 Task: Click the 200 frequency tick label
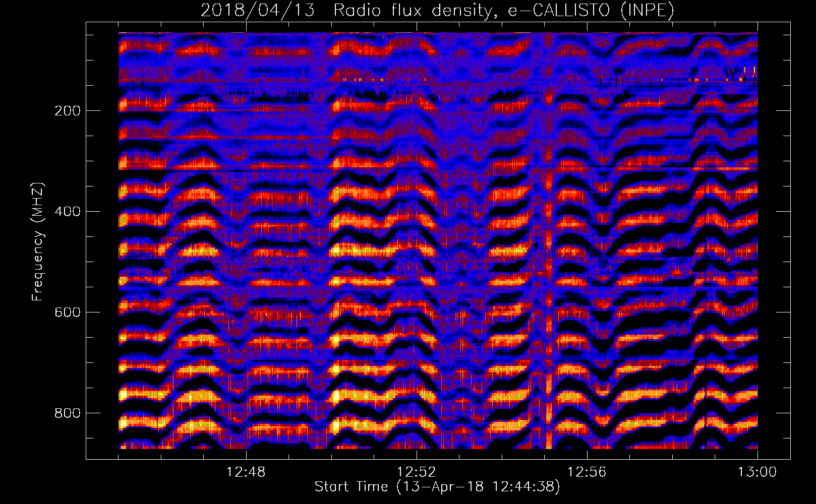click(x=67, y=111)
